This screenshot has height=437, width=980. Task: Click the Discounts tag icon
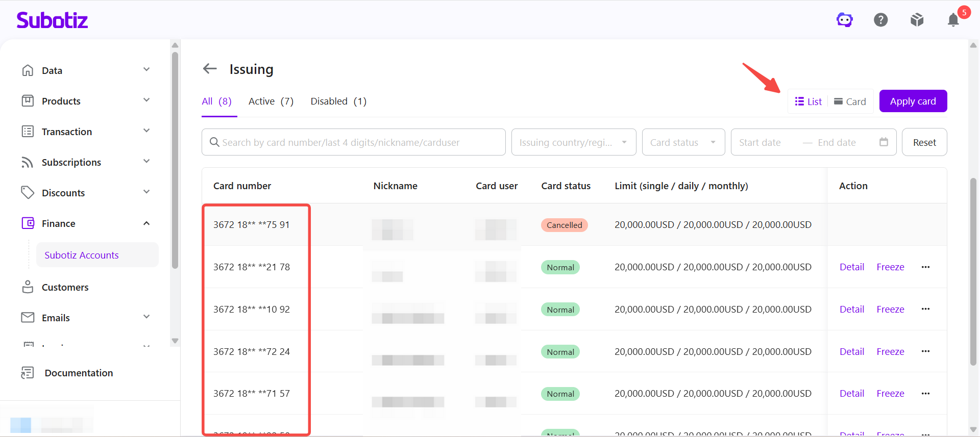tap(28, 193)
